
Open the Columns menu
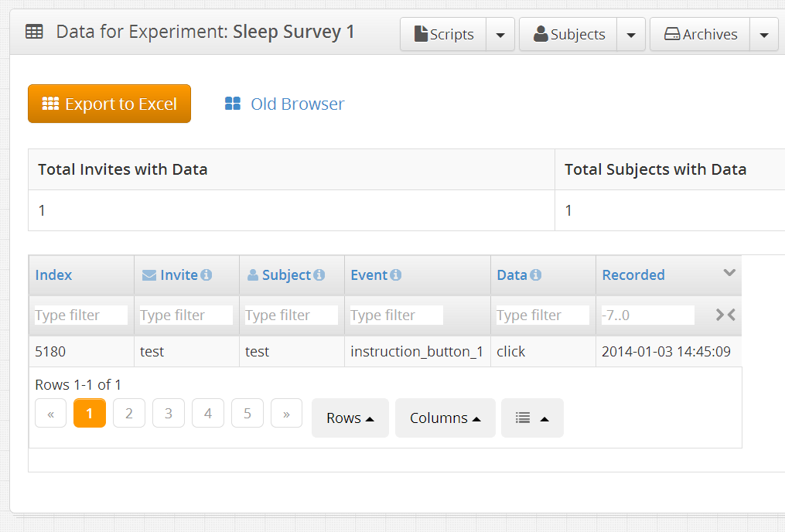tap(445, 418)
